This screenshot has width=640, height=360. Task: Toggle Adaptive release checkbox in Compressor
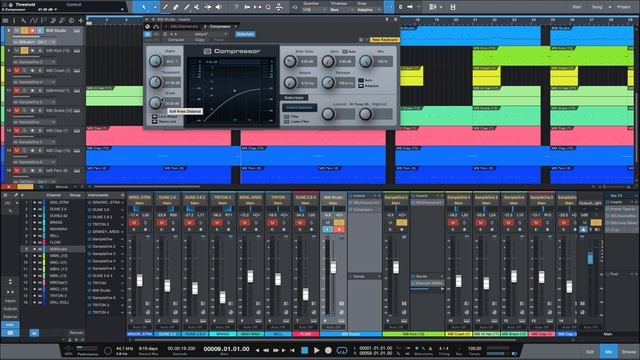click(x=361, y=86)
